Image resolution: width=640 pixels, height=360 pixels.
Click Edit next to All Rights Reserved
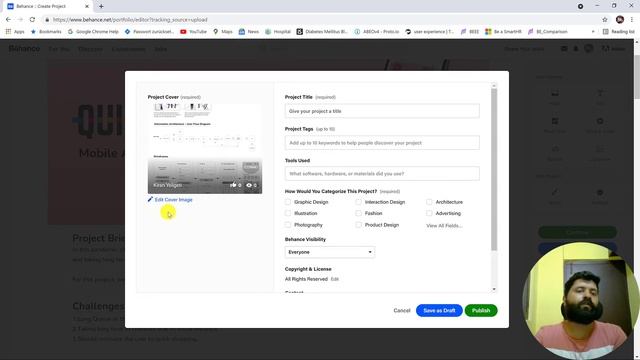(335, 279)
